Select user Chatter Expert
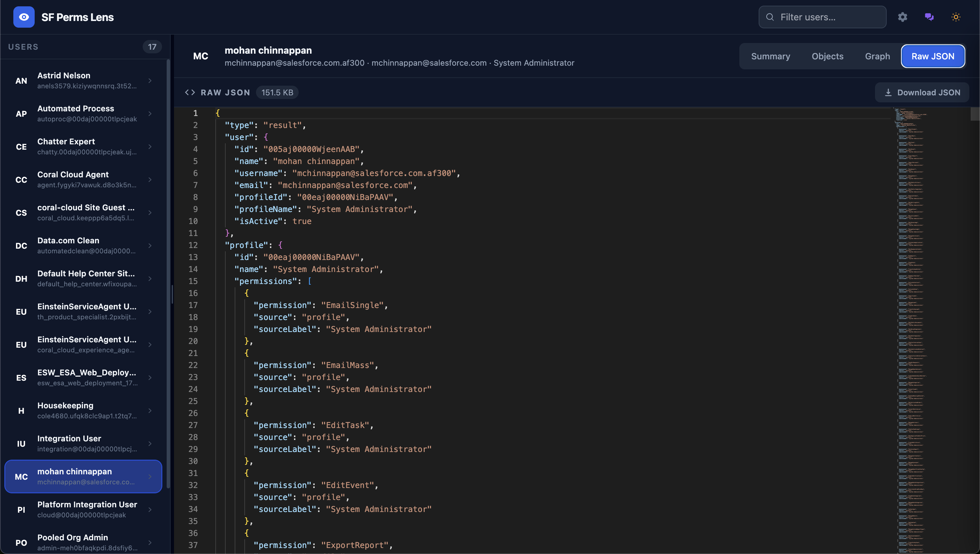Image resolution: width=980 pixels, height=554 pixels. pos(83,147)
